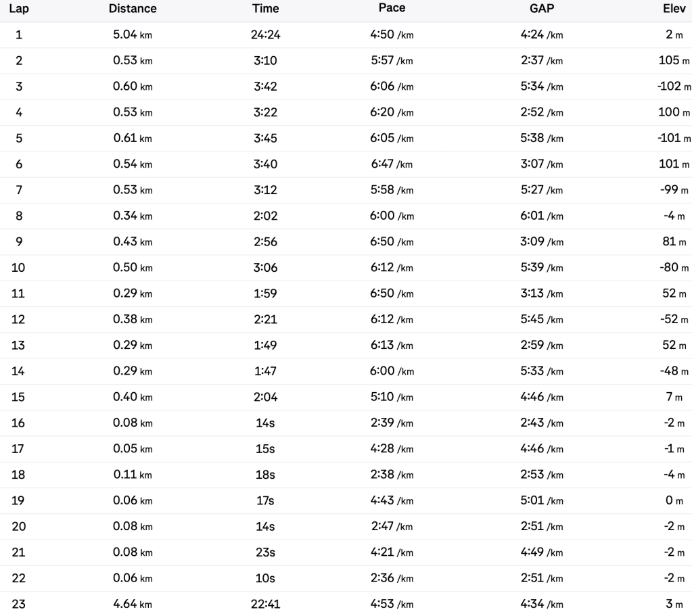Select lap 16's 14s time
The image size is (692, 616).
[265, 423]
